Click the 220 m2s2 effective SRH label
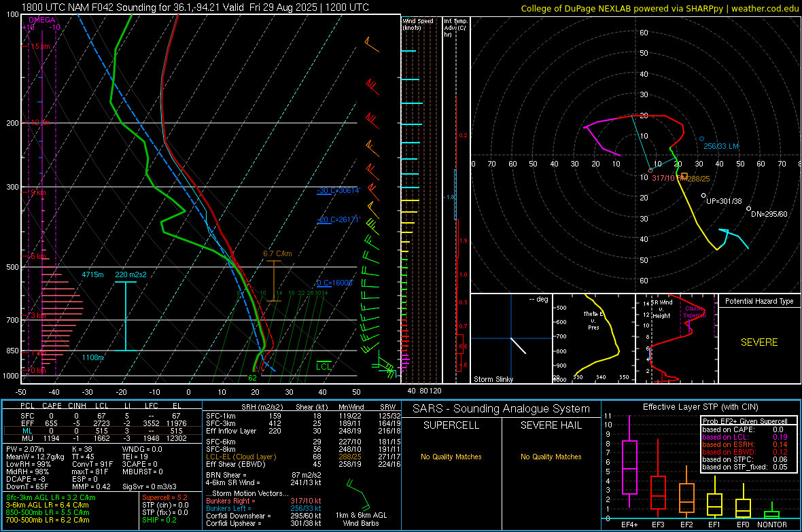This screenshot has width=802, height=532. [x=130, y=274]
